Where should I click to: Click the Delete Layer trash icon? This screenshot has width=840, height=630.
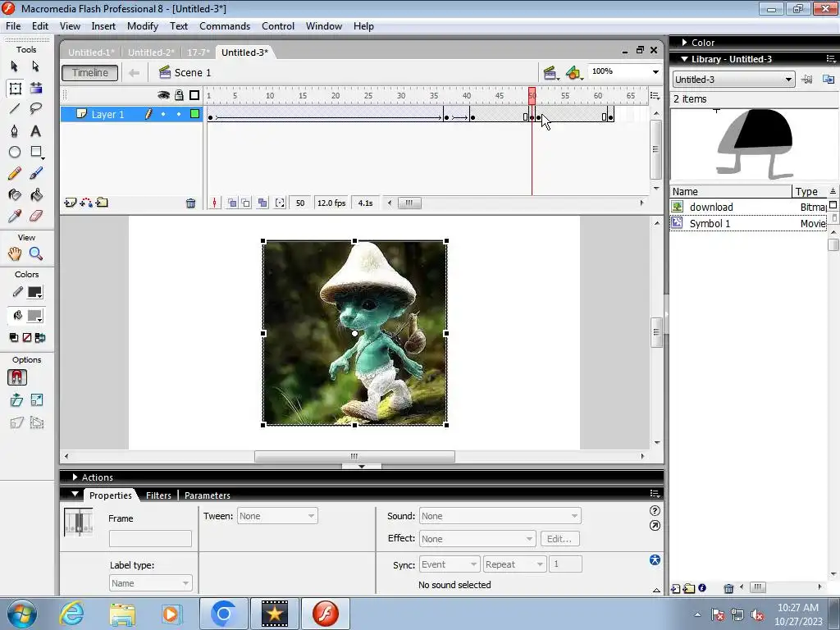[190, 203]
